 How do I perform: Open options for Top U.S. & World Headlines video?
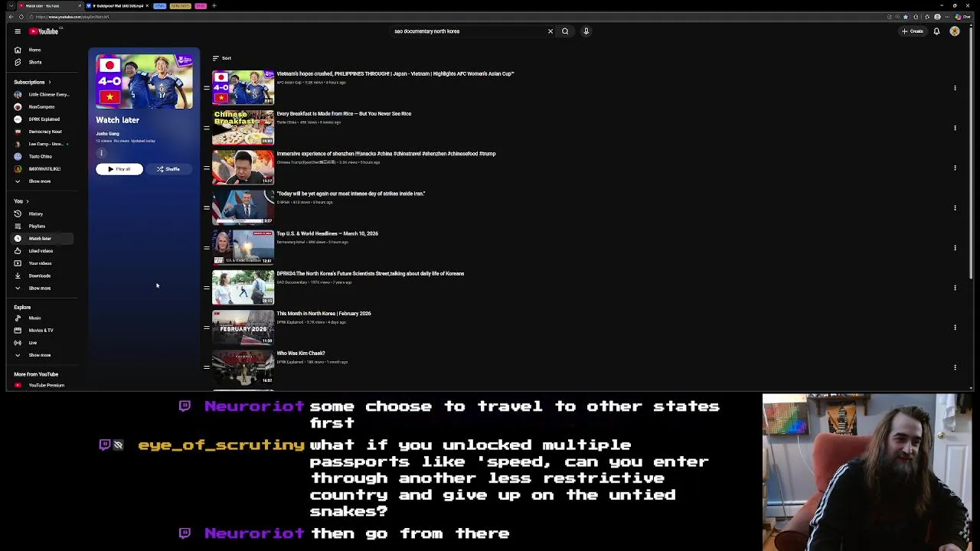click(x=955, y=247)
